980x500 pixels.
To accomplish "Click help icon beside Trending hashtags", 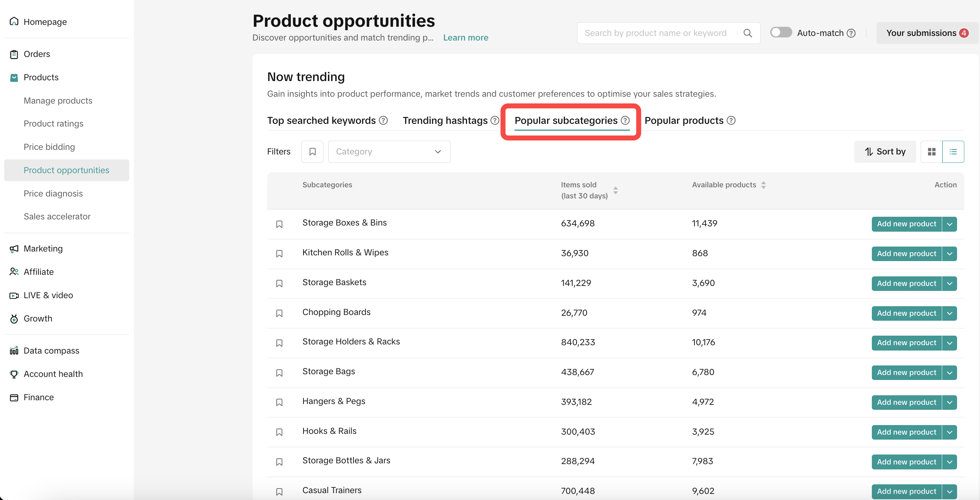I will [495, 120].
